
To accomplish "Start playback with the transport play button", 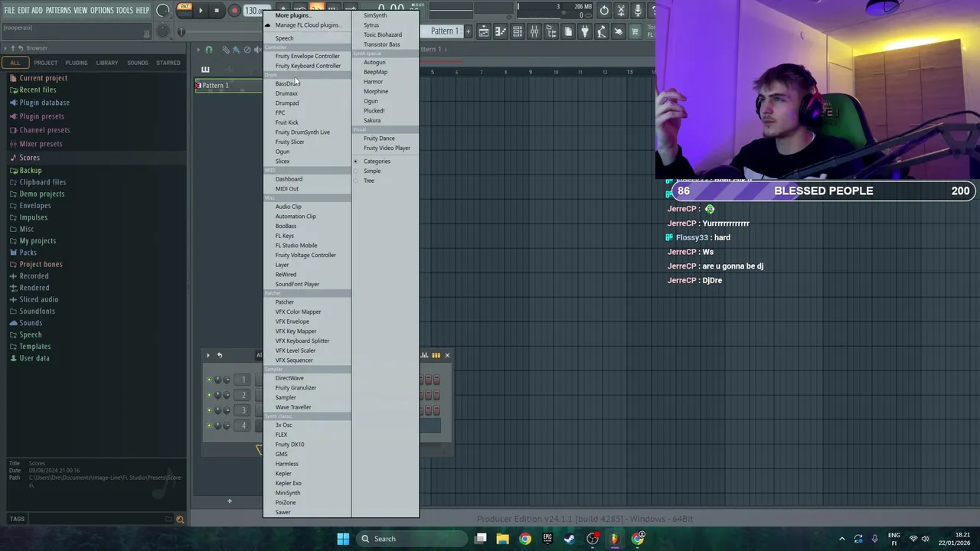I will (200, 11).
